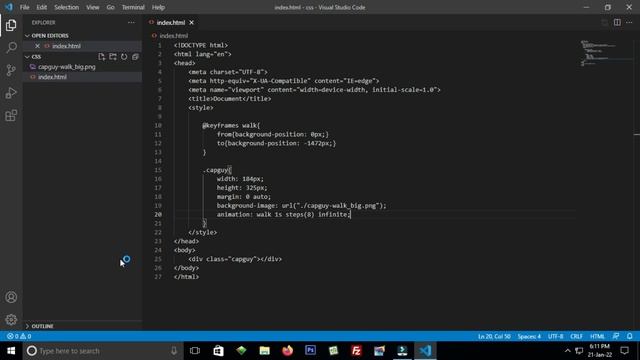Open the Help menu
This screenshot has width=640, height=360.
point(158,7)
